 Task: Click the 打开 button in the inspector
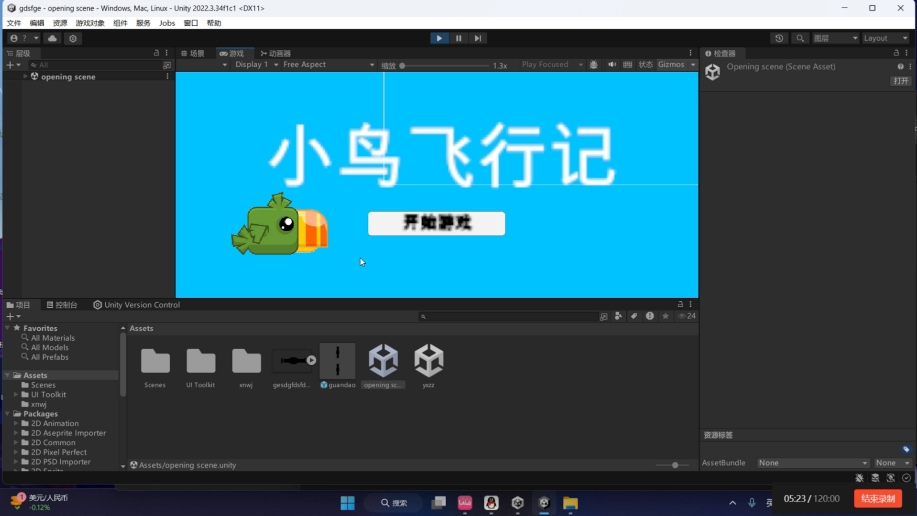click(x=900, y=81)
